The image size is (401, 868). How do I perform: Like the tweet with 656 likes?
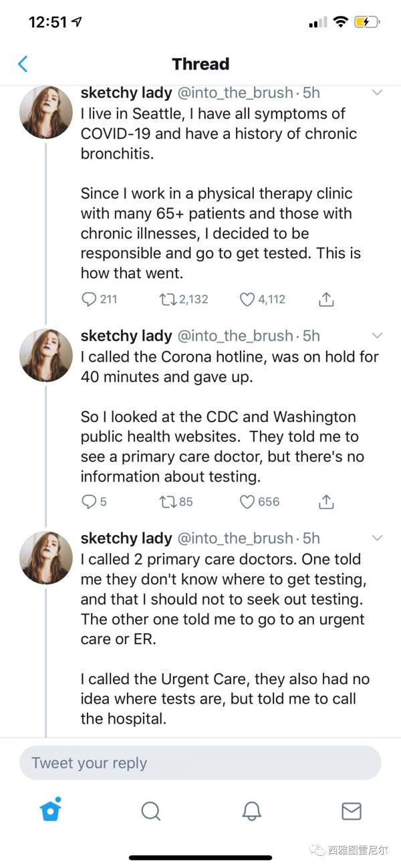pyautogui.click(x=247, y=502)
